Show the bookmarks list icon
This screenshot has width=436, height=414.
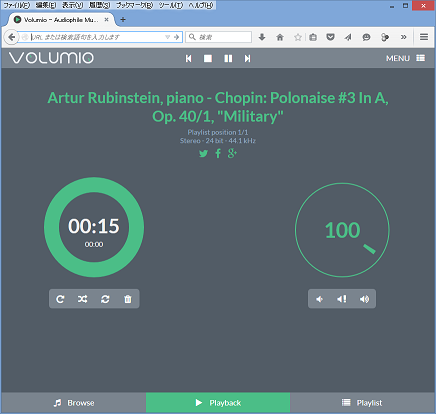tap(313, 37)
